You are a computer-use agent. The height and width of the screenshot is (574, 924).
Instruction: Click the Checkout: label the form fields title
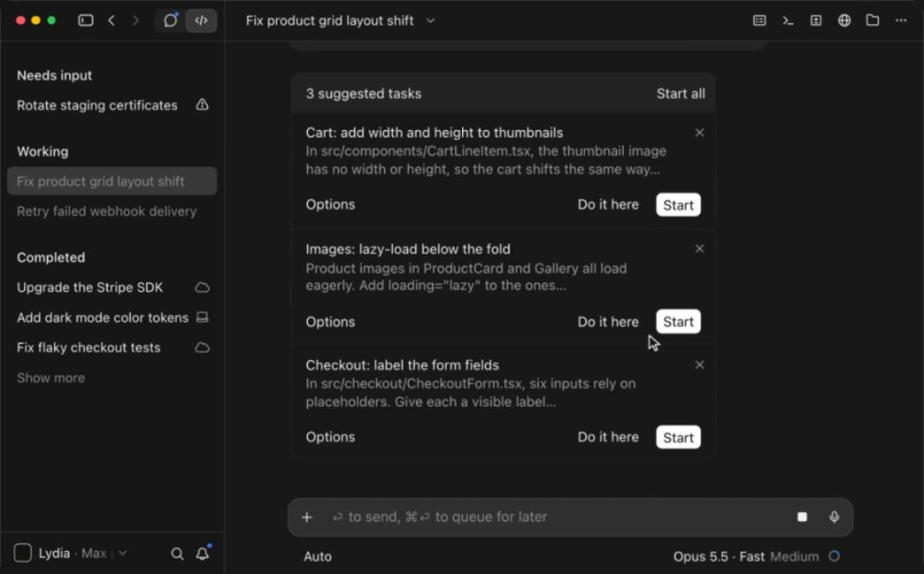(402, 365)
